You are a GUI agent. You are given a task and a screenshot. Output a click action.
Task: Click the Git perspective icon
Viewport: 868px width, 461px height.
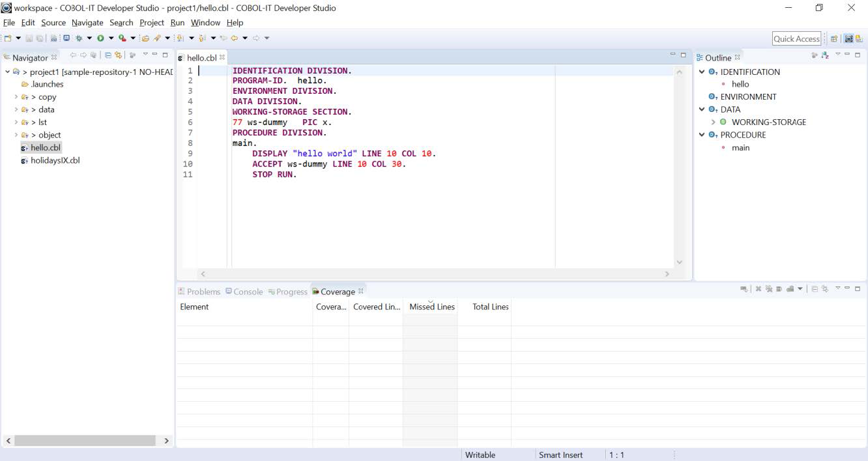pyautogui.click(x=859, y=39)
